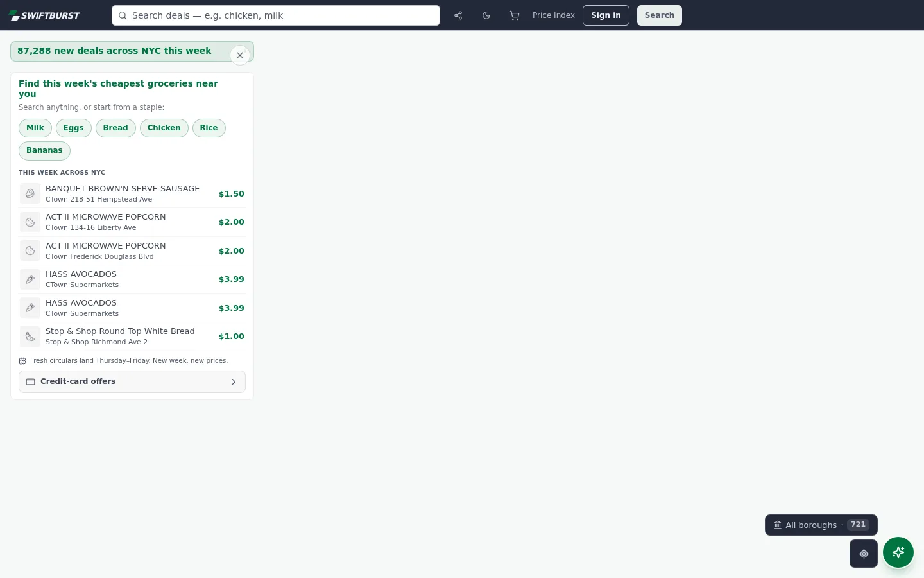Select the Rice staple chip
The image size is (924, 578).
(209, 128)
